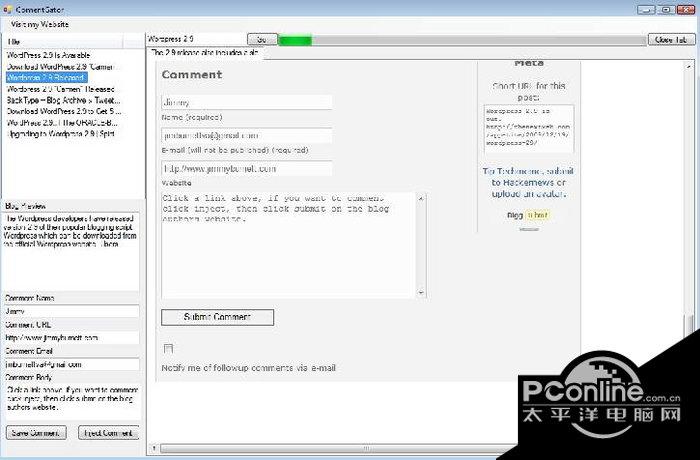Focus the Comment URL field in sidebar
This screenshot has height=460, width=700.
coord(71,338)
